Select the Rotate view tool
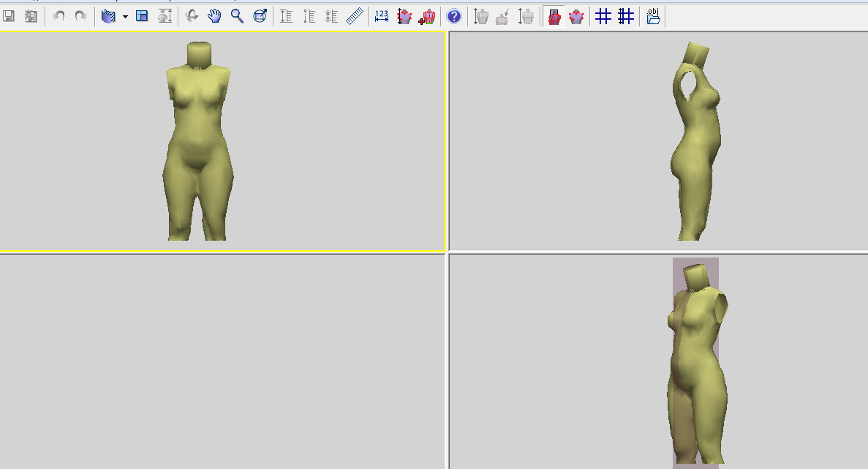The image size is (868, 469). click(x=192, y=16)
